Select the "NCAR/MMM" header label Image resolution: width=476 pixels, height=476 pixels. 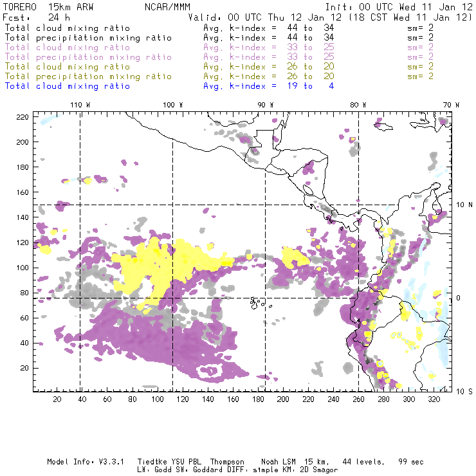pyautogui.click(x=167, y=7)
